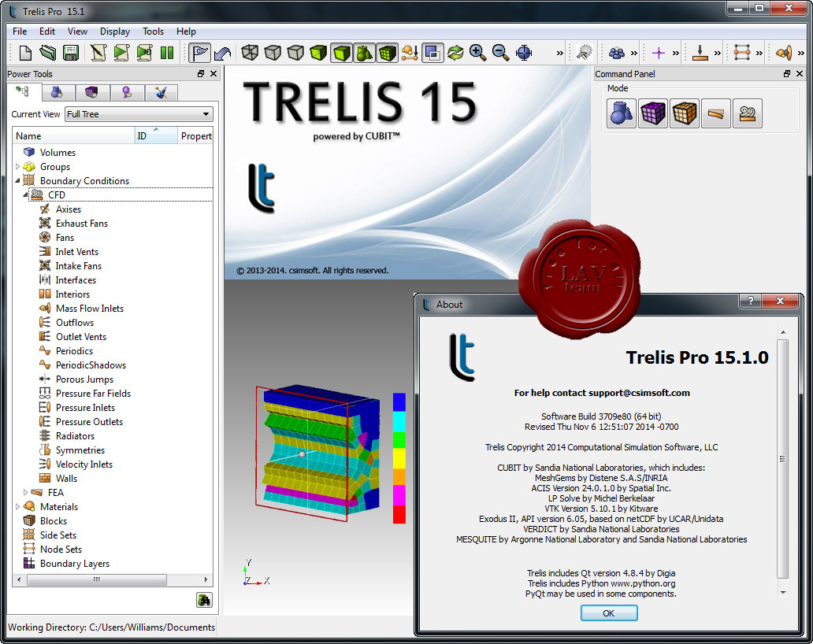The width and height of the screenshot is (813, 644).
Task: Toggle the perspective flag button
Action: point(199,53)
